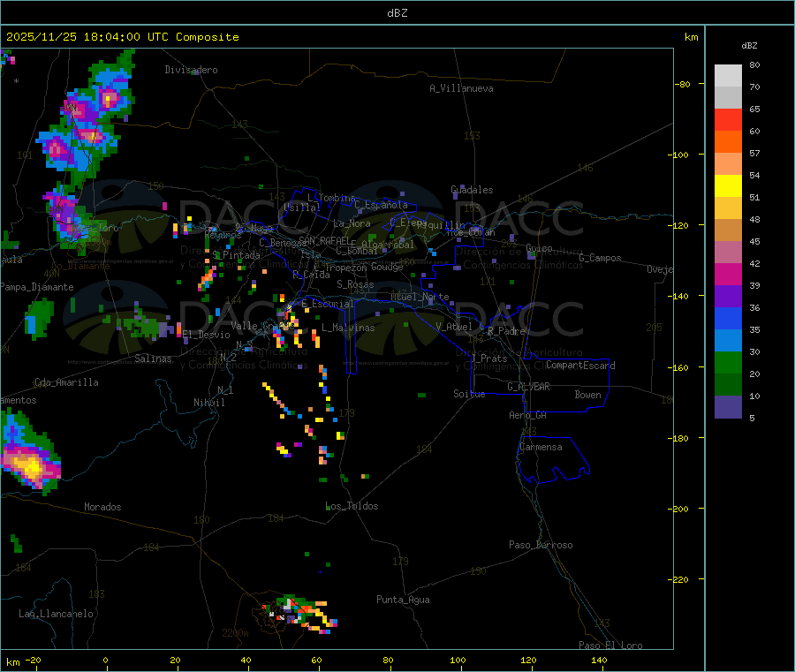Viewport: 795px width, 672px height.
Task: Click the Punta_Agua map label
Action: pyautogui.click(x=403, y=600)
